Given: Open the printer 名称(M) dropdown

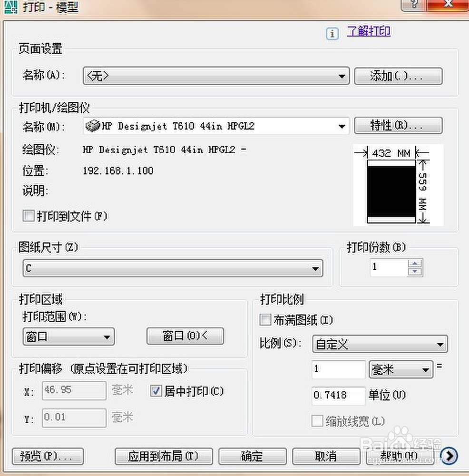Looking at the screenshot, I should (216, 126).
